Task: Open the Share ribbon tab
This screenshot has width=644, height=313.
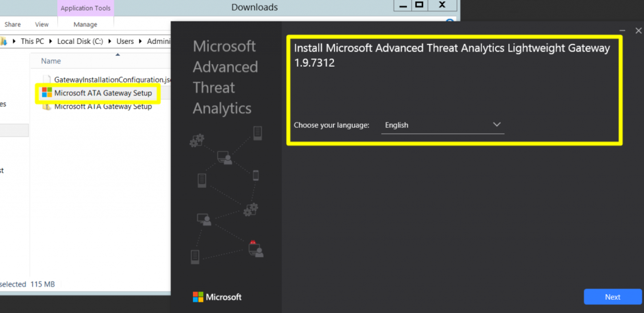Action: (13, 25)
